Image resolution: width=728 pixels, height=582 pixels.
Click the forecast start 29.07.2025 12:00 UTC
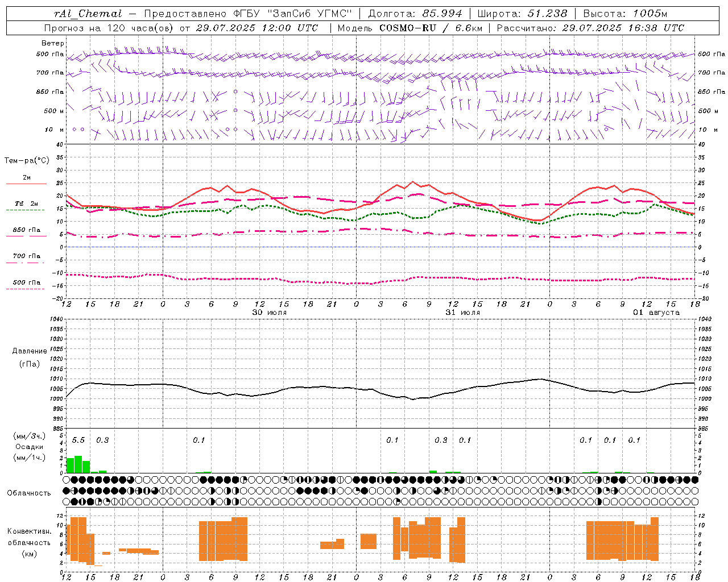point(257,28)
